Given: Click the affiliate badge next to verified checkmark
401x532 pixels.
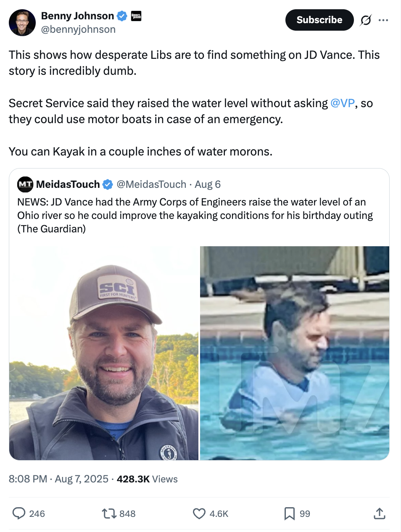Looking at the screenshot, I should coord(136,16).
